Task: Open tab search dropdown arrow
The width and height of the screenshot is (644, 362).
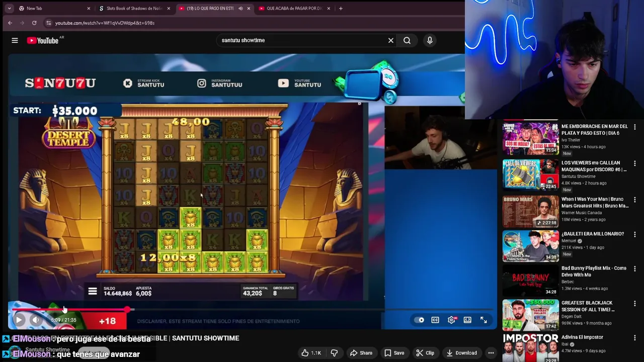Action: 9,8
